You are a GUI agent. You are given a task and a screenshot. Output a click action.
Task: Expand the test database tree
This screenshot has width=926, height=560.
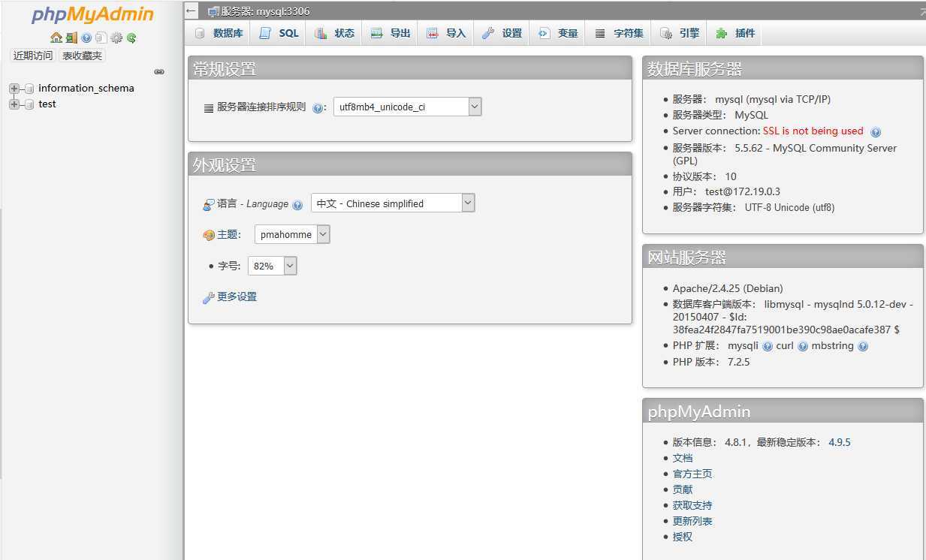[x=14, y=104]
